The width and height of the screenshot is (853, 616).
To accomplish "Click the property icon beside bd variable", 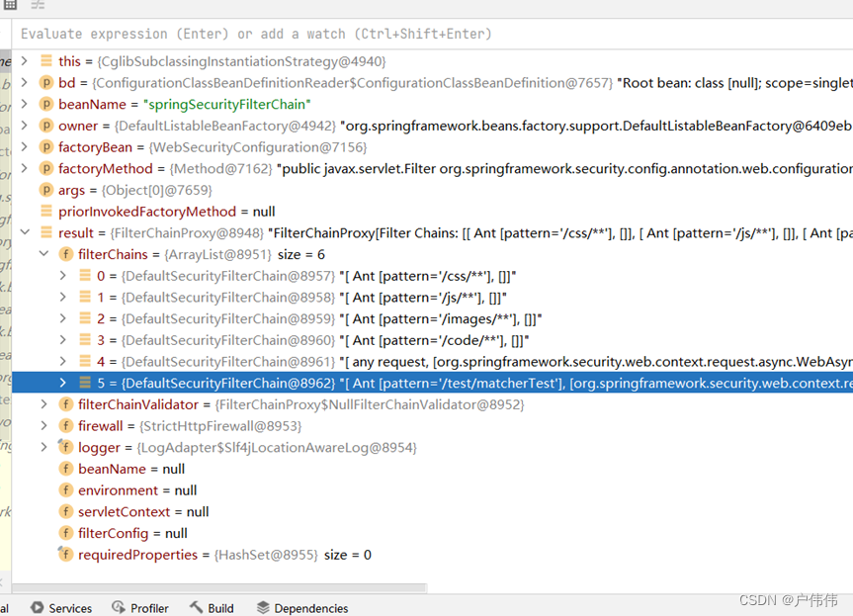I will point(45,83).
